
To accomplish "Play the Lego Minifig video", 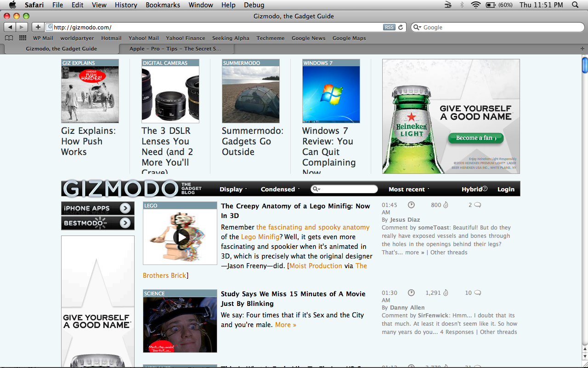I will [x=181, y=237].
